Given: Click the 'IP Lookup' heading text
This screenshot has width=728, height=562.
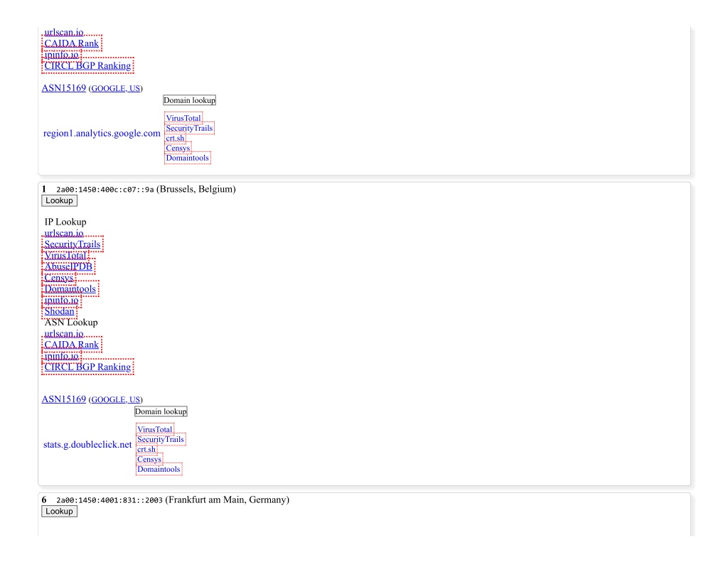Looking at the screenshot, I should pos(65,222).
